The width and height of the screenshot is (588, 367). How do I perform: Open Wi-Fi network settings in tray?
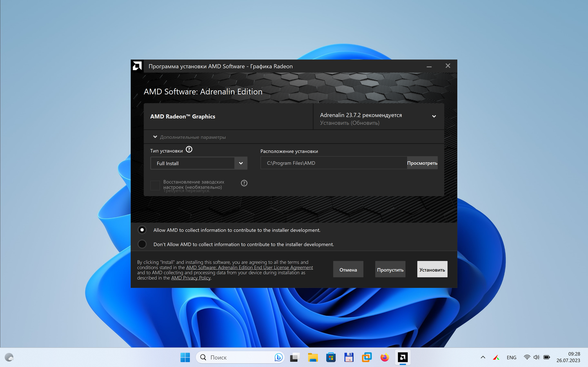pos(527,357)
